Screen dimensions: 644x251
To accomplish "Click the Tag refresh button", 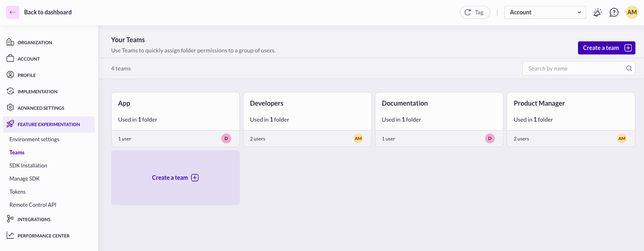I will tap(475, 12).
